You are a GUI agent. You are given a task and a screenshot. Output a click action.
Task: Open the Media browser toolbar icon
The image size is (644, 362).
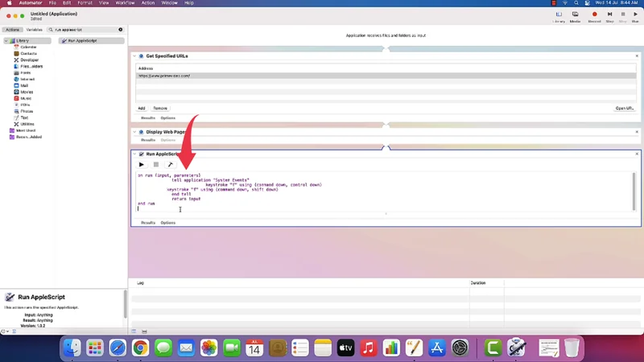[575, 15]
